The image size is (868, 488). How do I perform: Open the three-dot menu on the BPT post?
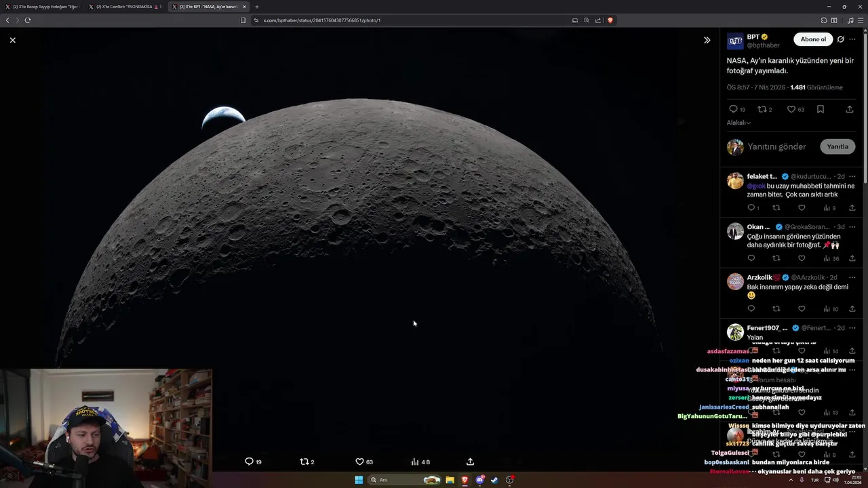(852, 39)
